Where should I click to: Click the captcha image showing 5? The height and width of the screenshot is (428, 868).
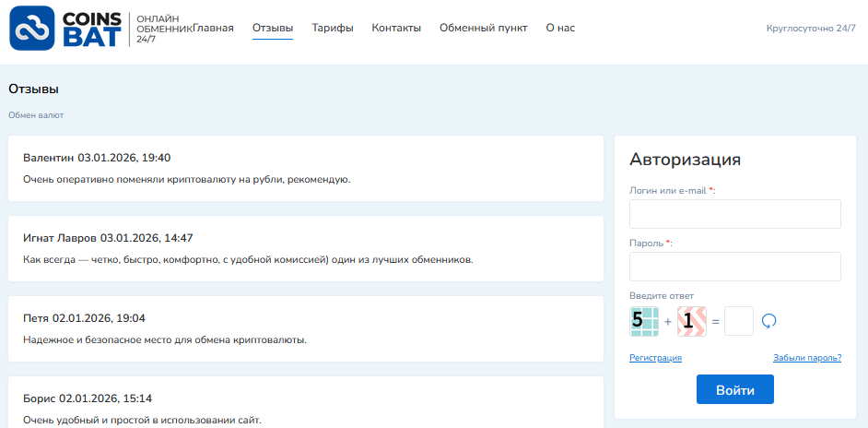coord(644,321)
